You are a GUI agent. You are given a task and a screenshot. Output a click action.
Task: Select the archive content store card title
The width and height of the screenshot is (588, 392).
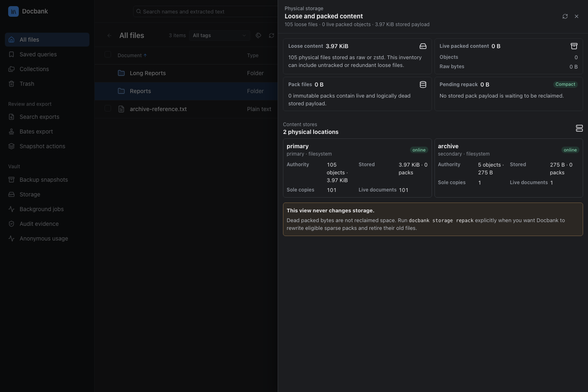click(x=448, y=146)
